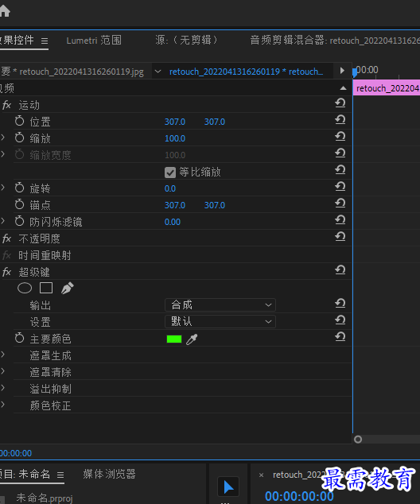
Task: Toggle 锚点 stopwatch animation
Action: point(19,205)
